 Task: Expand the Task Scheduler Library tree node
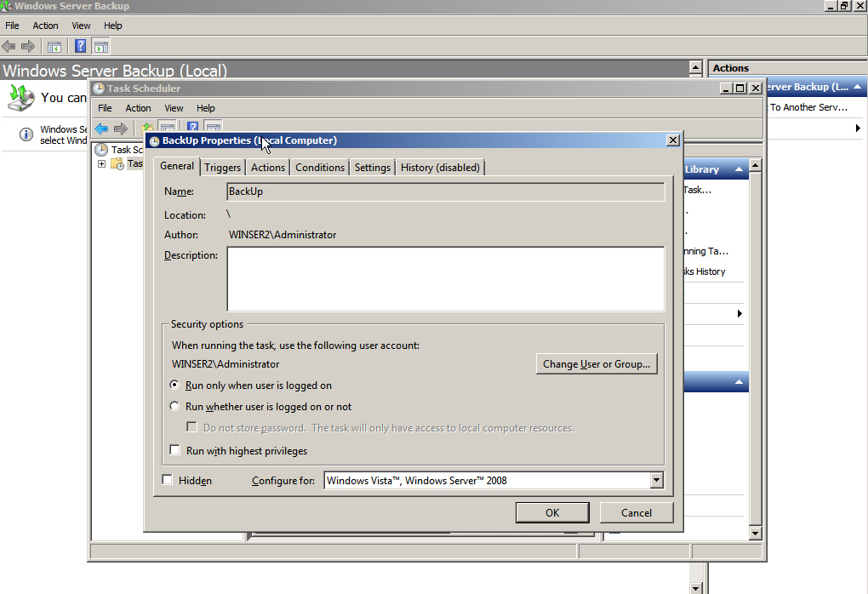pos(101,164)
